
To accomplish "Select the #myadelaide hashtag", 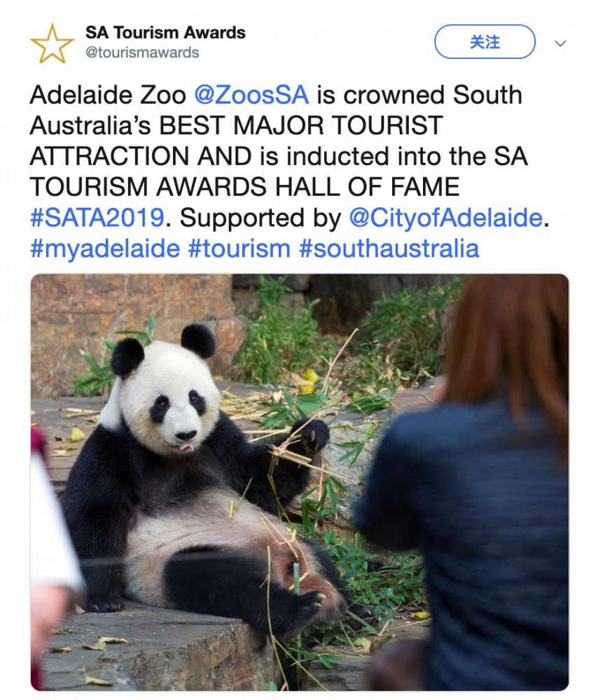I will pos(104,248).
